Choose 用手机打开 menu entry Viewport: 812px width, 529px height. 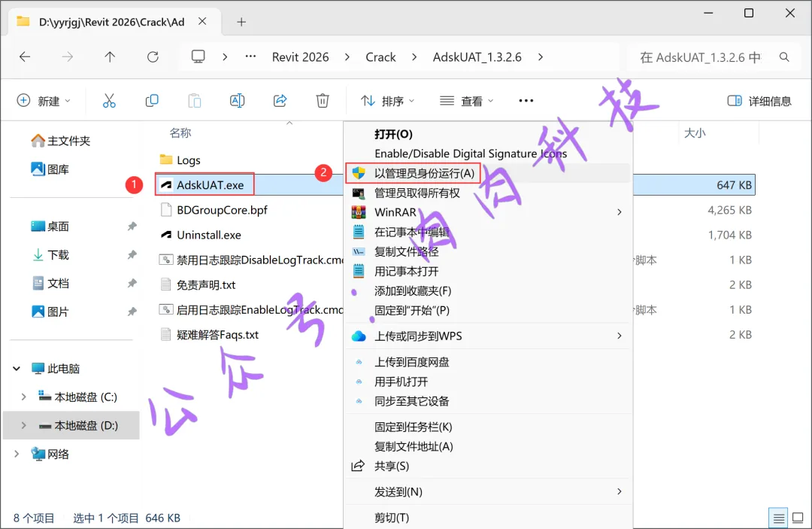click(x=488, y=382)
